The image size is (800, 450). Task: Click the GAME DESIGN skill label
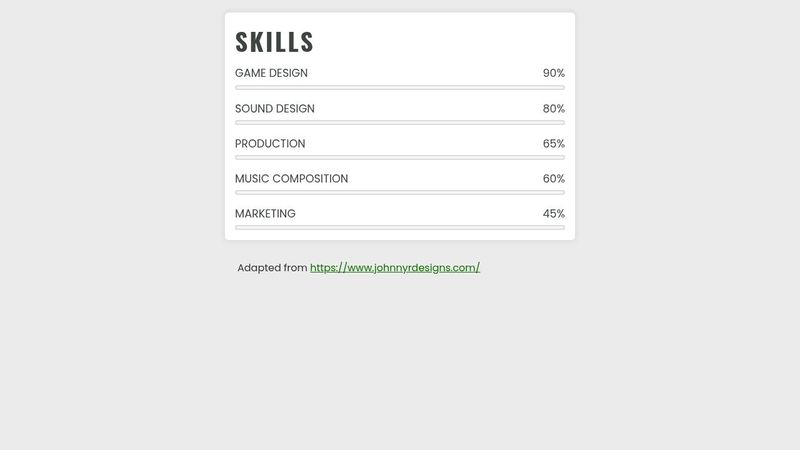click(271, 73)
